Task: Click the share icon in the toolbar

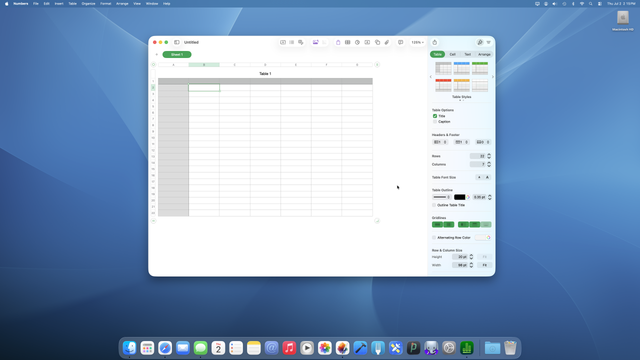Action: pyautogui.click(x=435, y=42)
